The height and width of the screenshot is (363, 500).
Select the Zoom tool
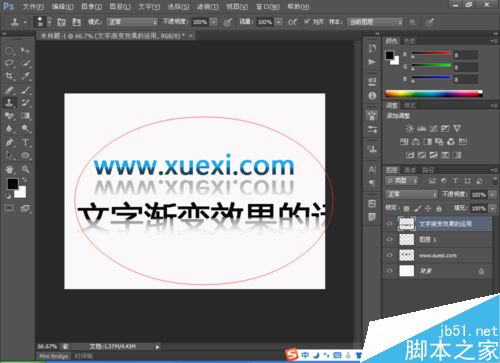[x=25, y=169]
